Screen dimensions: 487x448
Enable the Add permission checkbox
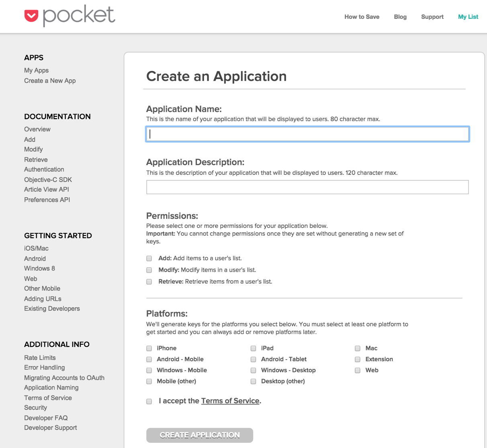[x=149, y=258]
